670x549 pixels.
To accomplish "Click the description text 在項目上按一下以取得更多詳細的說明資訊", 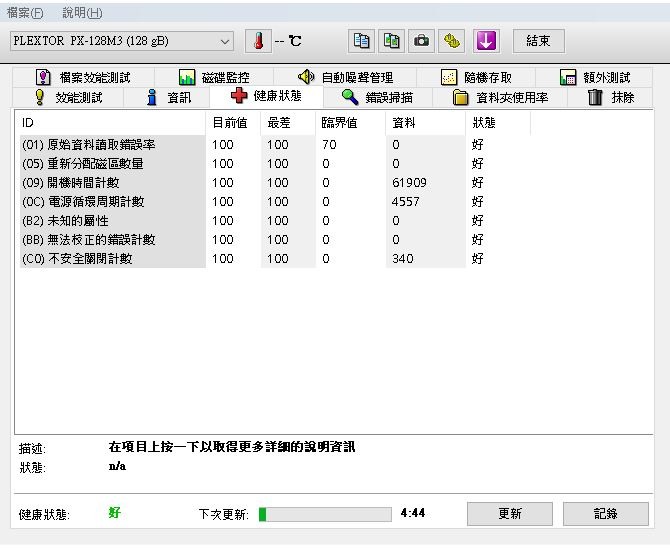I will [232, 447].
